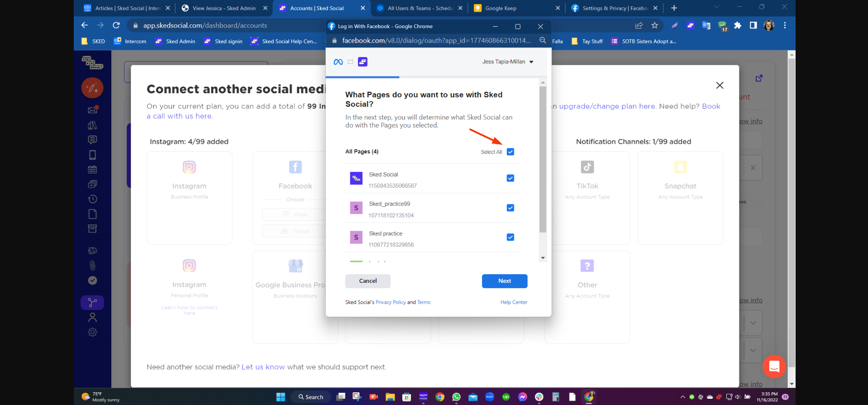868x405 pixels.
Task: Open the Privacy Policy link
Action: tap(391, 302)
